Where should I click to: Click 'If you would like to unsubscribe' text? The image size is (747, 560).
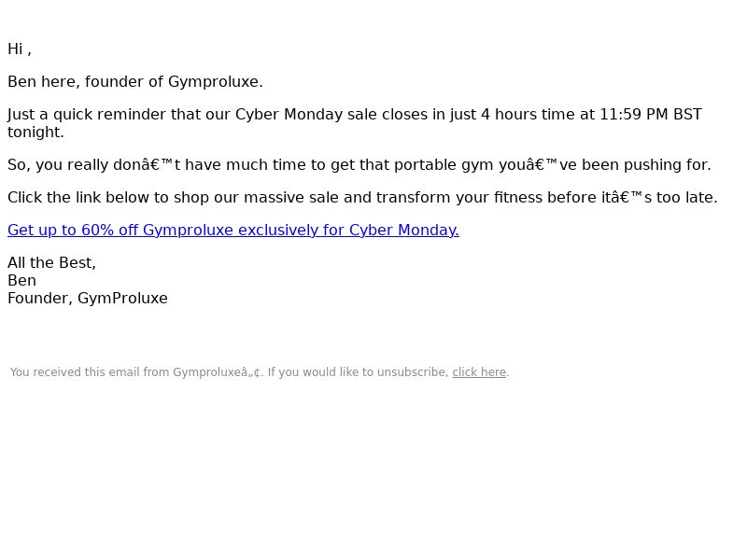pyautogui.click(x=359, y=371)
